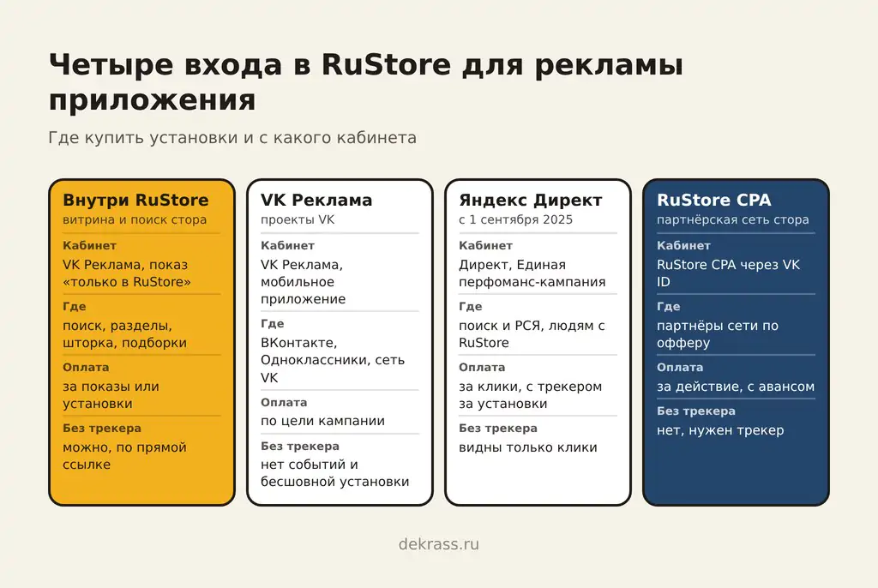The width and height of the screenshot is (878, 588).
Task: Click the «Без трекера» label in the Внутри RuStore card
Action: [x=102, y=429]
